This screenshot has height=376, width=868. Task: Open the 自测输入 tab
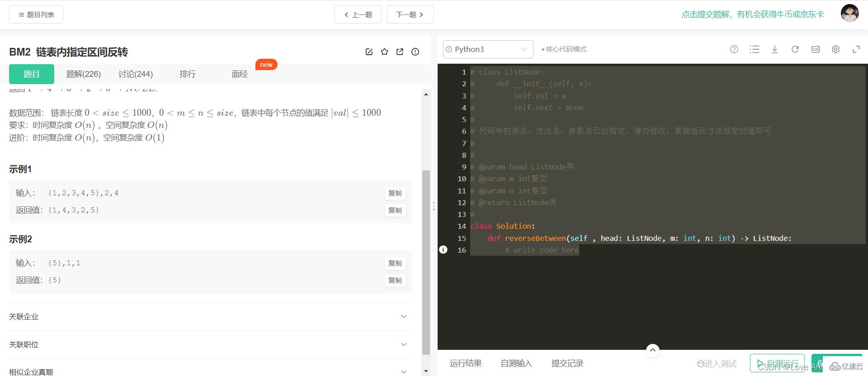[x=516, y=363]
